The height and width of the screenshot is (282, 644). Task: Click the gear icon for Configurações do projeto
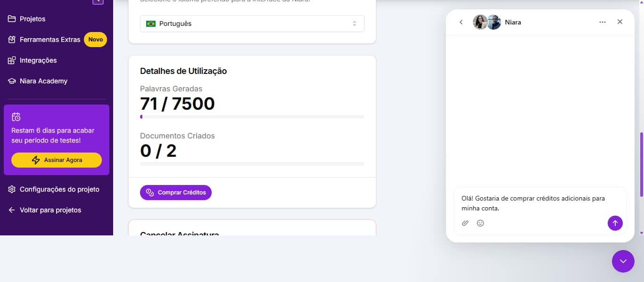pos(11,189)
